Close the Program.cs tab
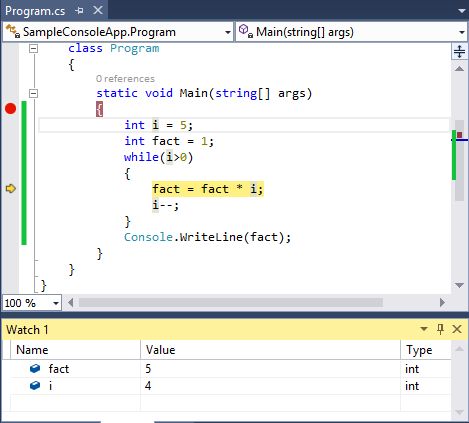The image size is (469, 423). (x=98, y=10)
